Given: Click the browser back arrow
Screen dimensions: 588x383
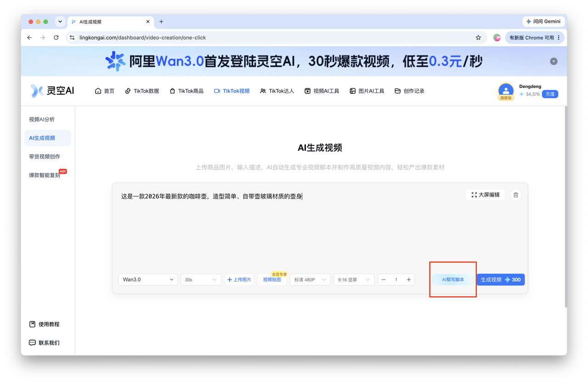Looking at the screenshot, I should (x=29, y=38).
